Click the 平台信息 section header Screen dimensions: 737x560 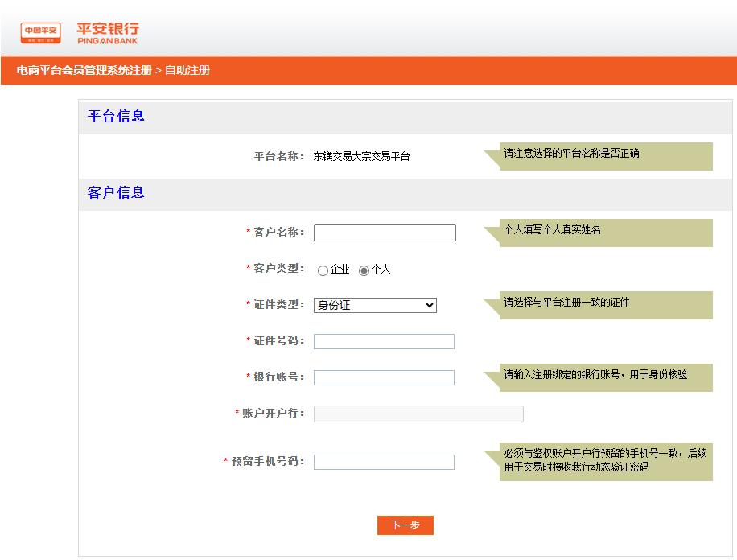(116, 116)
